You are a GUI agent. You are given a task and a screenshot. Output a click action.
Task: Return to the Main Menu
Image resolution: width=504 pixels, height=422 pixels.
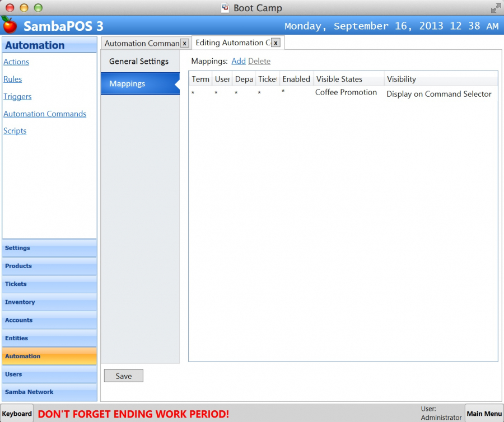[x=484, y=414]
